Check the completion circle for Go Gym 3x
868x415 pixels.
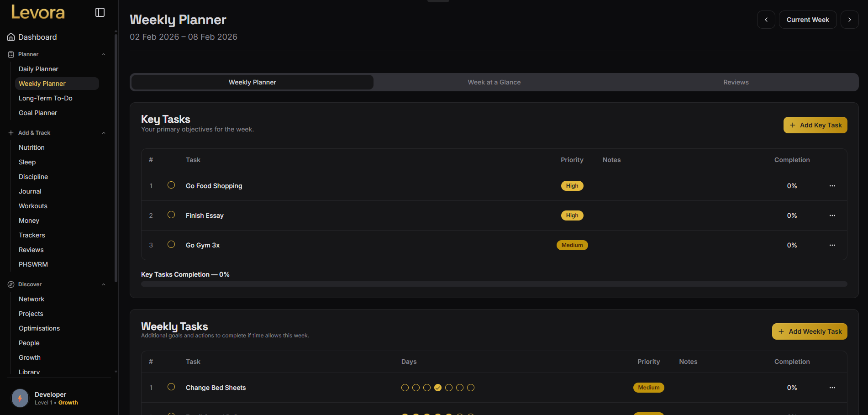(171, 244)
